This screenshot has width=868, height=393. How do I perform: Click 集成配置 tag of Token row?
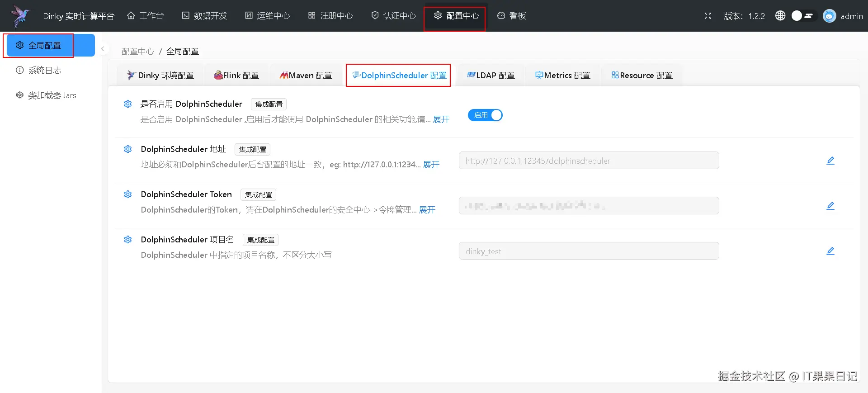258,195
